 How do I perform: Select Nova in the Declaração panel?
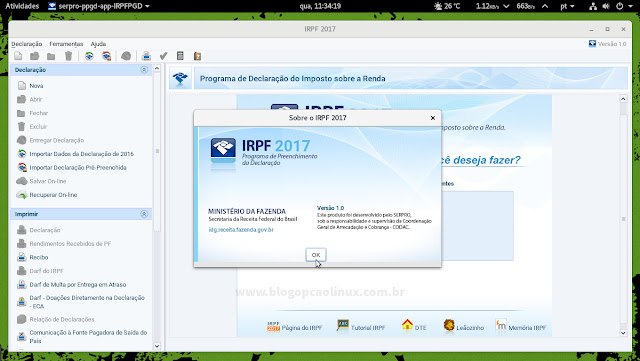[x=36, y=86]
